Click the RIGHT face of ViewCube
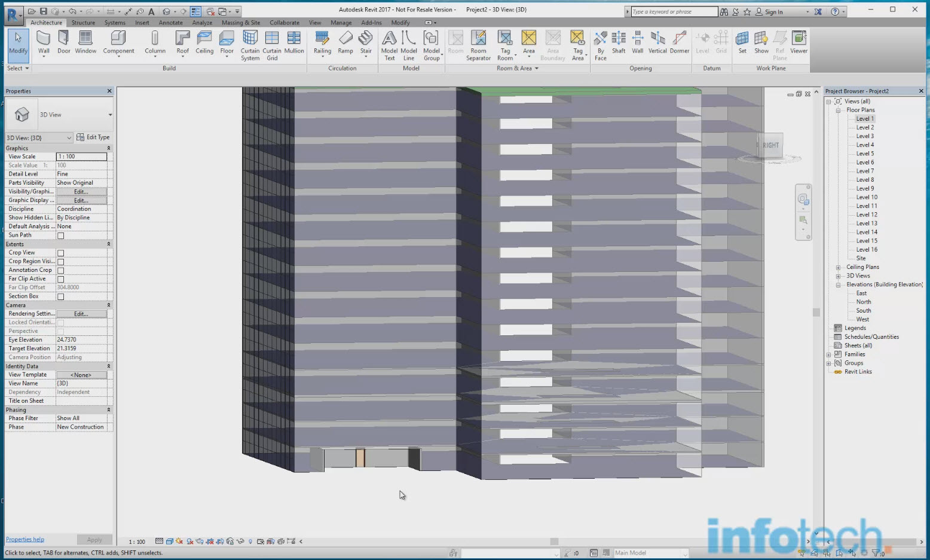Screen dimensions: 930x560 (x=770, y=145)
